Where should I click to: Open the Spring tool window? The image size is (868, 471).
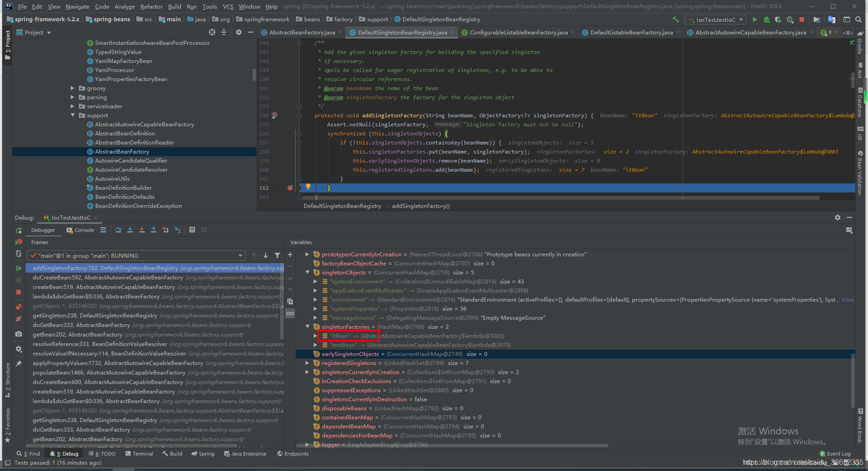tap(203, 453)
